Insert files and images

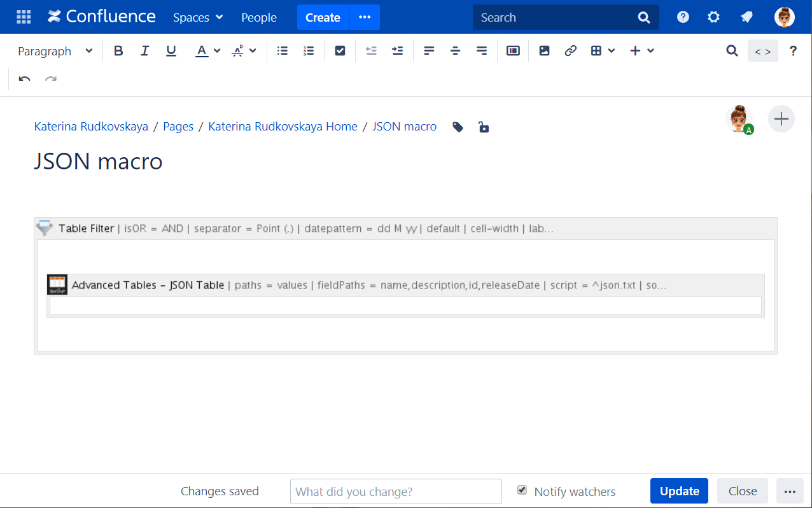(544, 51)
